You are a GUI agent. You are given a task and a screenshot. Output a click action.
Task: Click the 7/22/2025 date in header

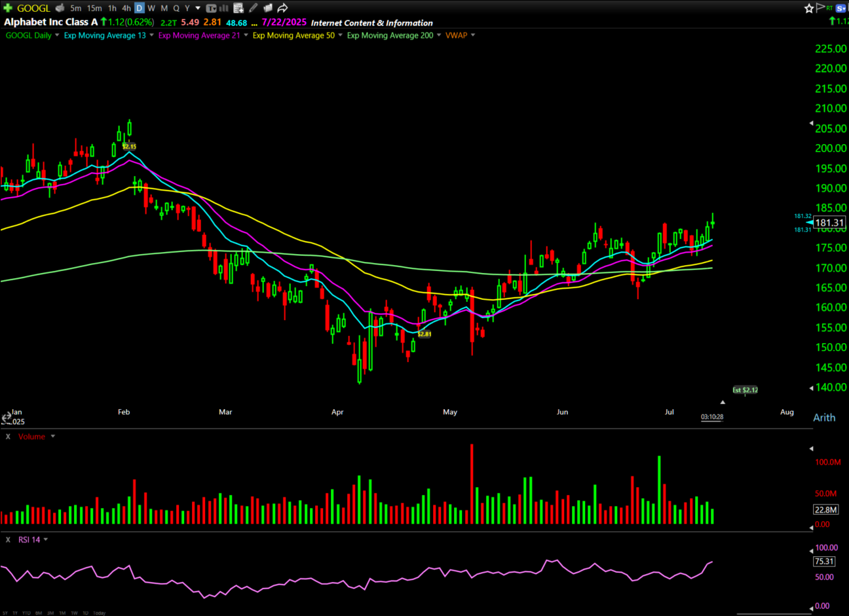pyautogui.click(x=284, y=22)
